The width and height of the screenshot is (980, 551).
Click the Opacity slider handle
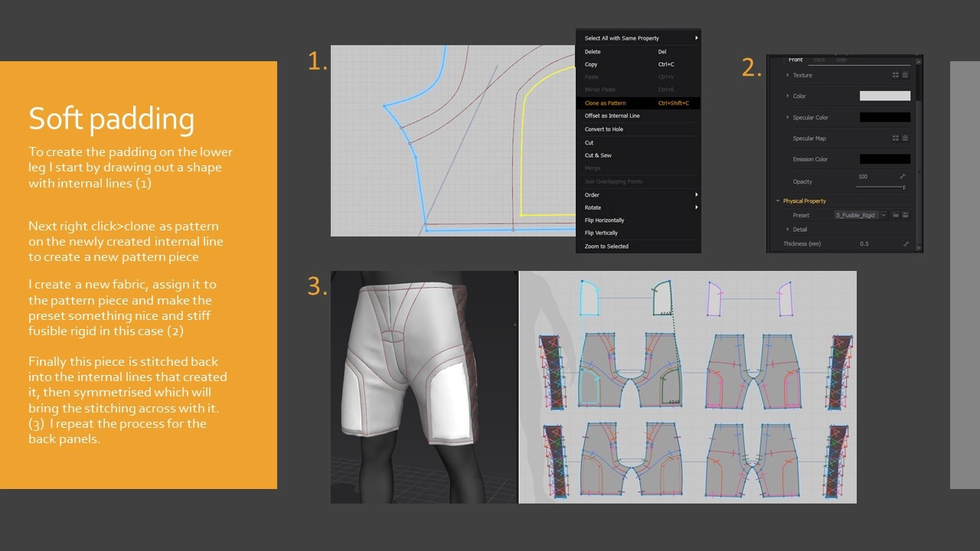tap(904, 187)
